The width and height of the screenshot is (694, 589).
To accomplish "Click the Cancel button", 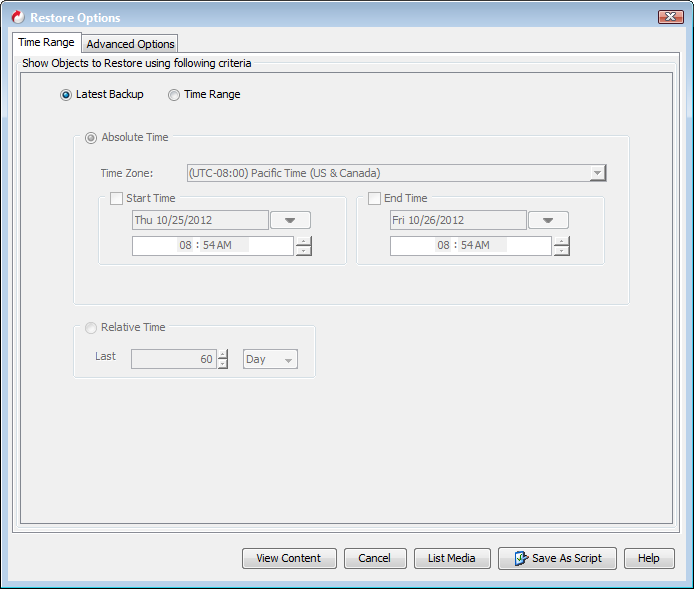I will (374, 558).
